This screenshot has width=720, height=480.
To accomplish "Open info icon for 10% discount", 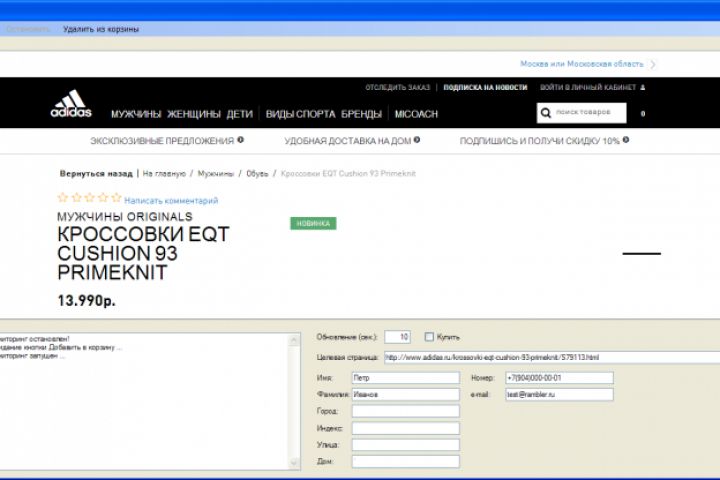I will (626, 140).
